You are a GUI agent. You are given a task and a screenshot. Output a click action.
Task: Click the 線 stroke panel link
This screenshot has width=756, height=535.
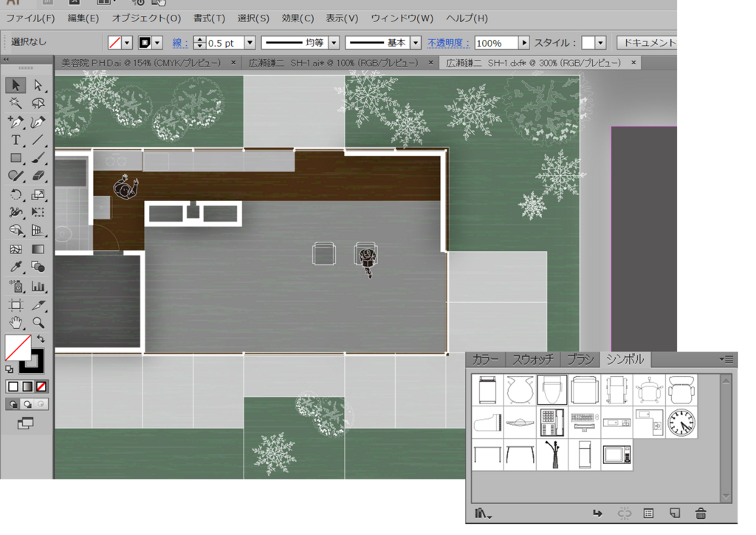180,43
